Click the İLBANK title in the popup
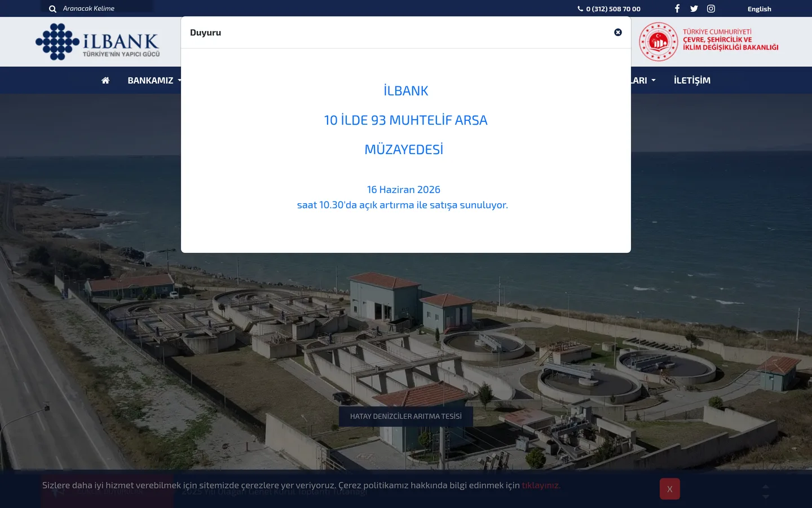The height and width of the screenshot is (508, 812). pos(406,91)
